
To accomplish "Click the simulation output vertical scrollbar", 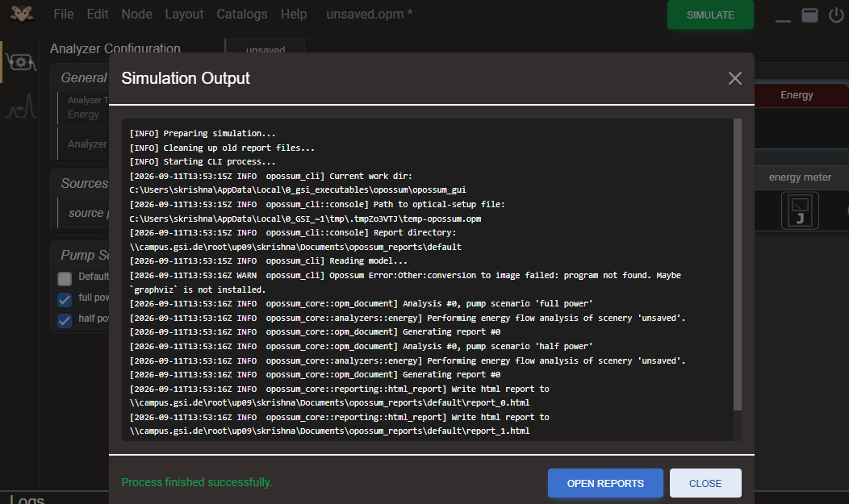I will [738, 264].
